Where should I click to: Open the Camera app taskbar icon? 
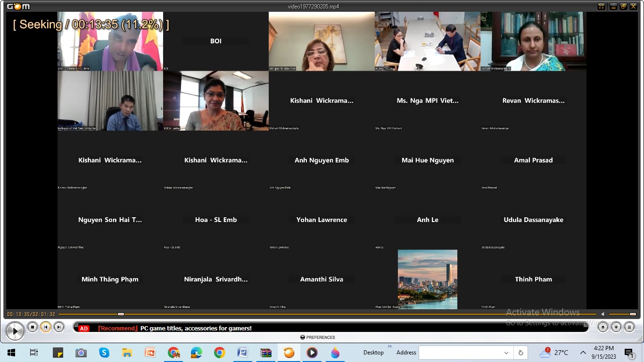click(81, 353)
